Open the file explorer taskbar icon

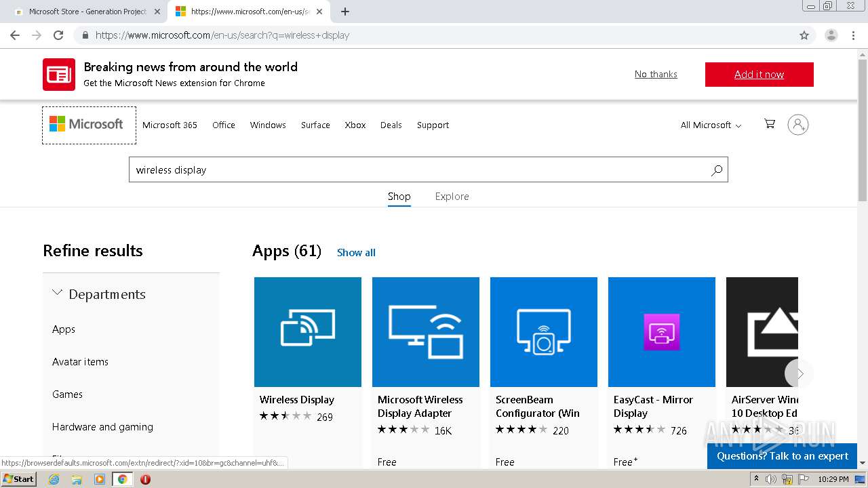[77, 479]
